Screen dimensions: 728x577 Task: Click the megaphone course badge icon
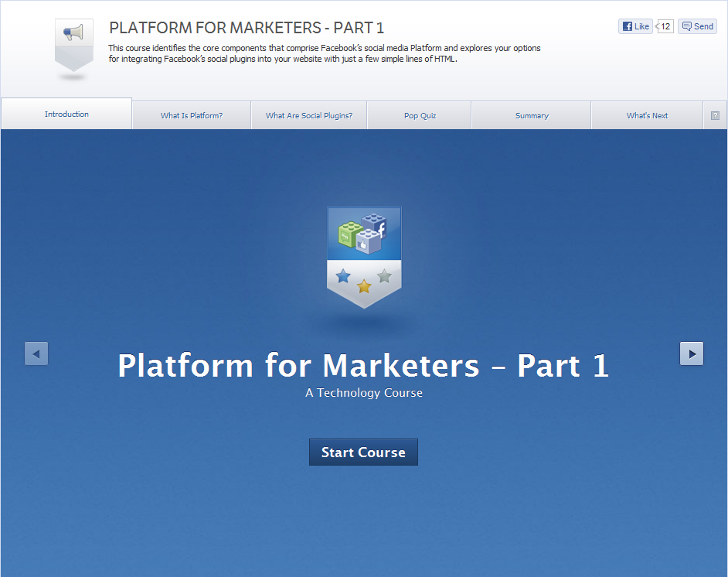point(74,45)
